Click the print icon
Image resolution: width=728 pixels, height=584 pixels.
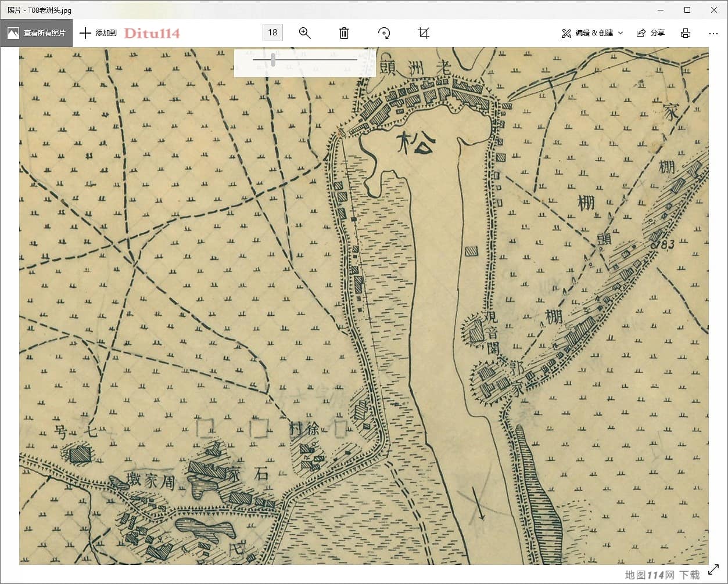coord(686,33)
